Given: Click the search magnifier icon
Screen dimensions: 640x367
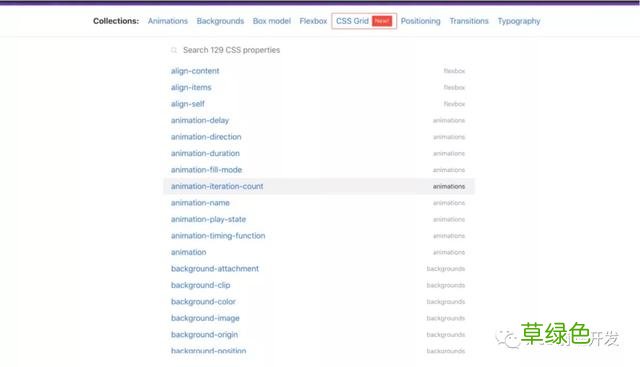Looking at the screenshot, I should 174,50.
